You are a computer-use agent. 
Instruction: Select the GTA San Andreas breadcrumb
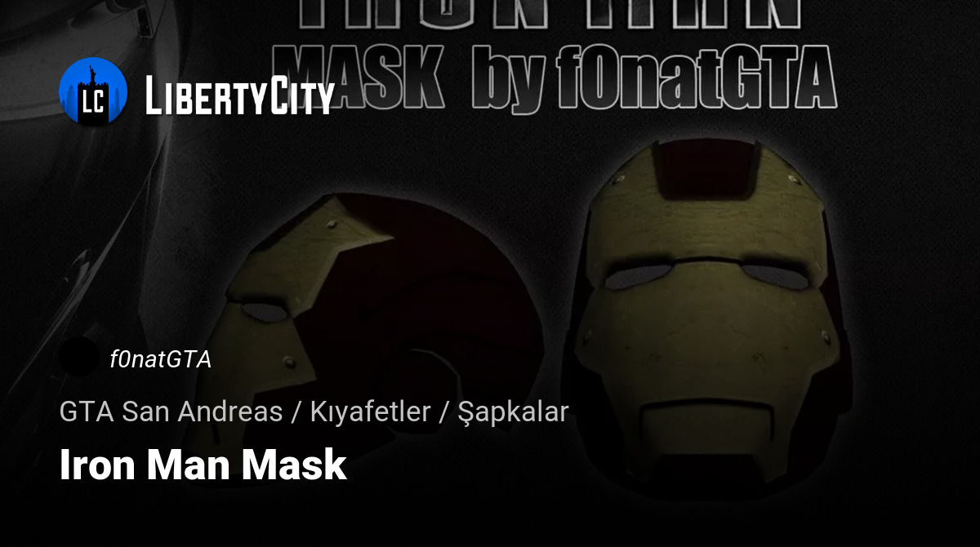(171, 411)
